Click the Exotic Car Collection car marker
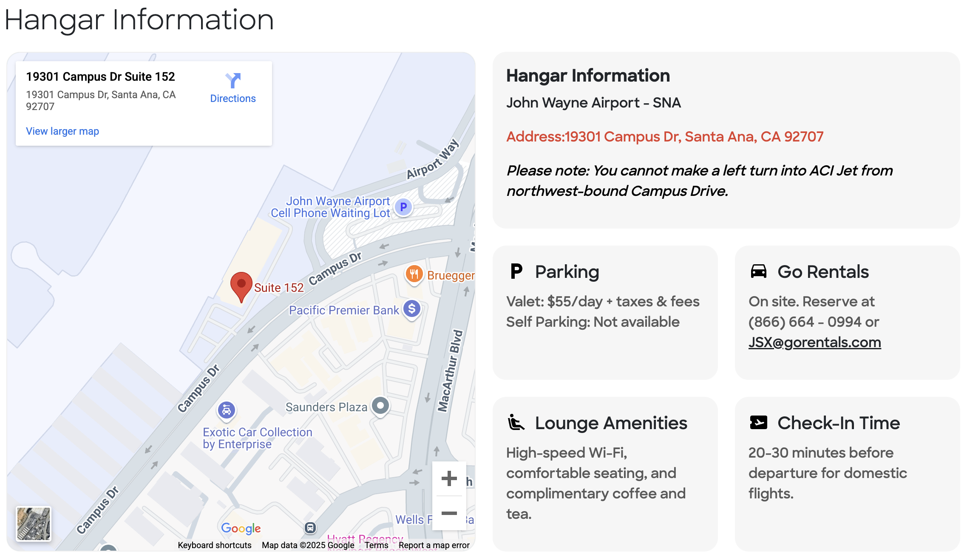Viewport: 967px width, 560px height. click(x=227, y=410)
